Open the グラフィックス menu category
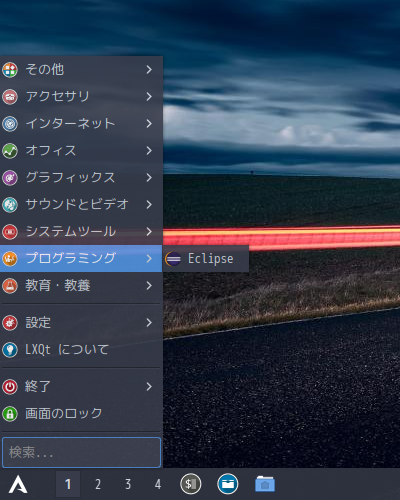Image resolution: width=400 pixels, height=500 pixels. [81, 177]
